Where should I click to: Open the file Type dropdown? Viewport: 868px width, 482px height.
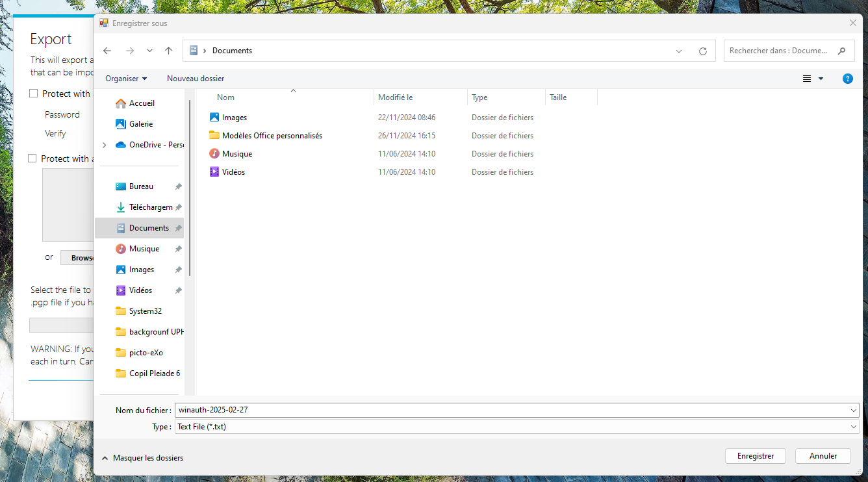coord(517,427)
